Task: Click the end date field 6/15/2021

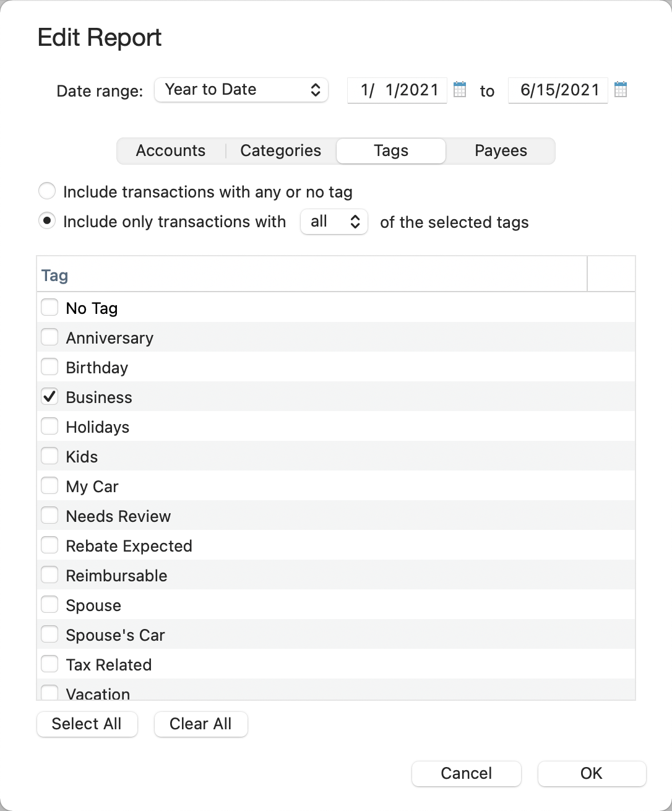Action: pos(558,90)
